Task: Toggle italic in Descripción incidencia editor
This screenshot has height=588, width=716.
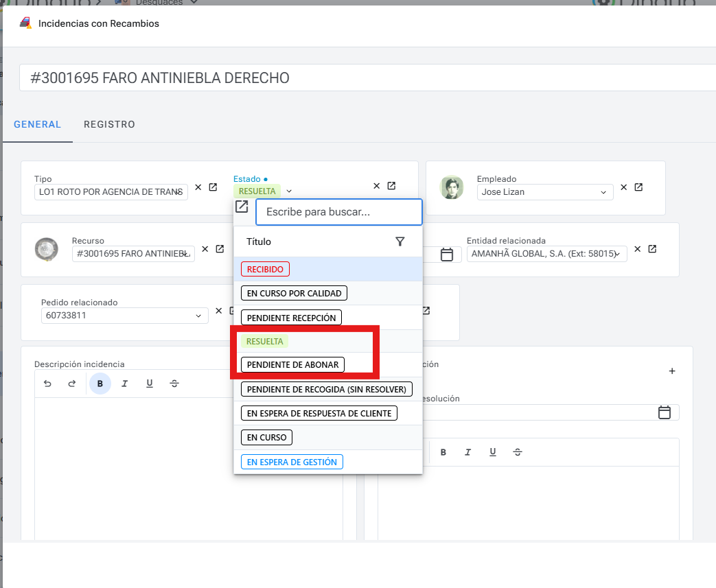Action: (125, 384)
